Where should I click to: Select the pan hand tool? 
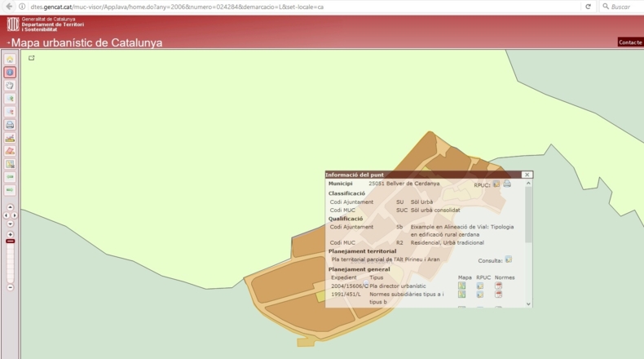pos(10,86)
